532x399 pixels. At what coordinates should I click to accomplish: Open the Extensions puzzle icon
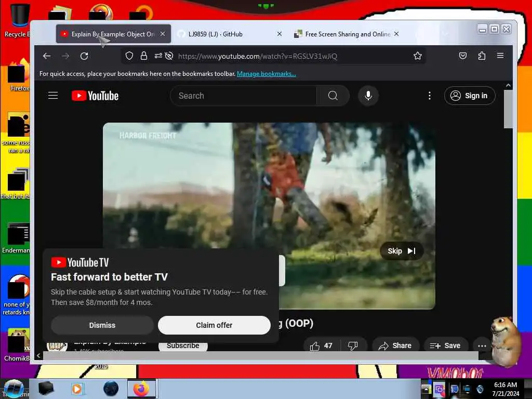pos(482,56)
